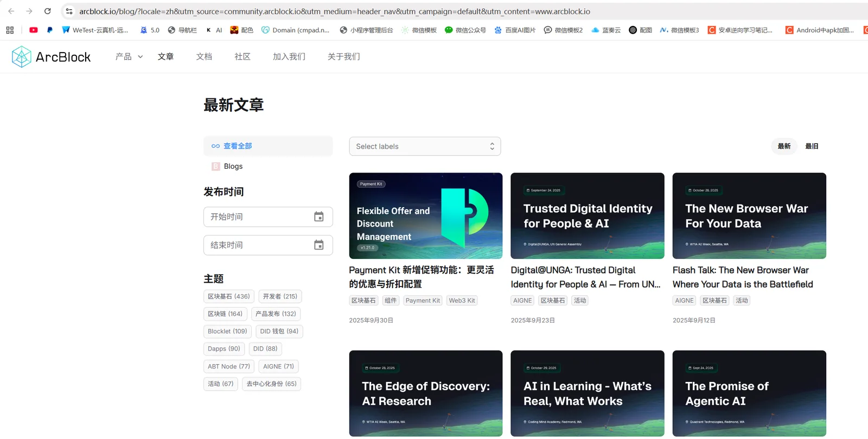Open the AI in Learning thumbnail
This screenshot has height=439, width=868.
coord(588,393)
